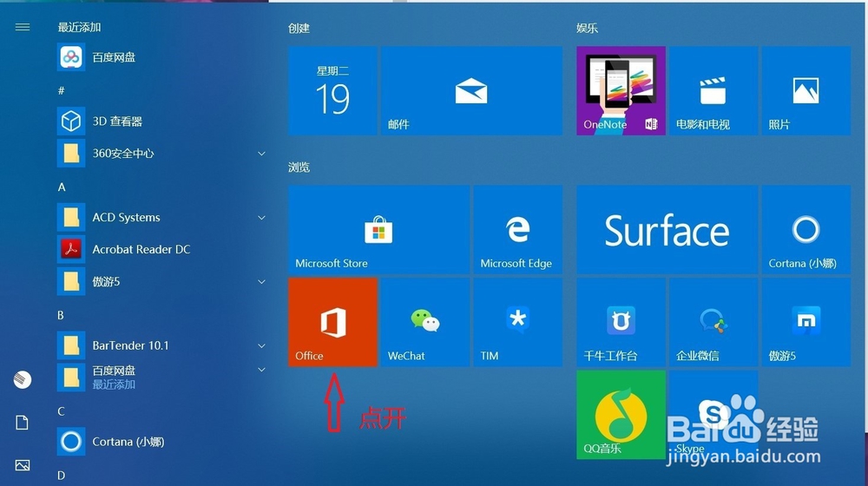This screenshot has height=486, width=868.
Task: Launch the Microsoft Edge tile
Action: (x=517, y=230)
